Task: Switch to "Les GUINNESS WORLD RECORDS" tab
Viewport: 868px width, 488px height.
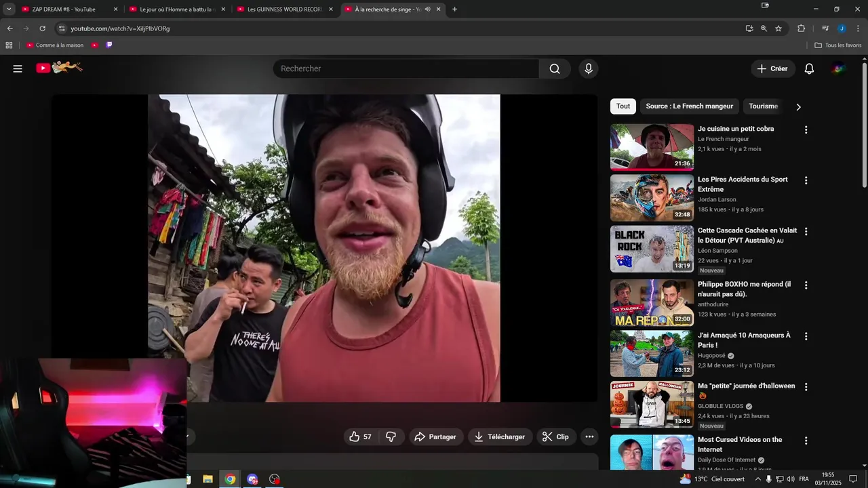Action: (279, 9)
